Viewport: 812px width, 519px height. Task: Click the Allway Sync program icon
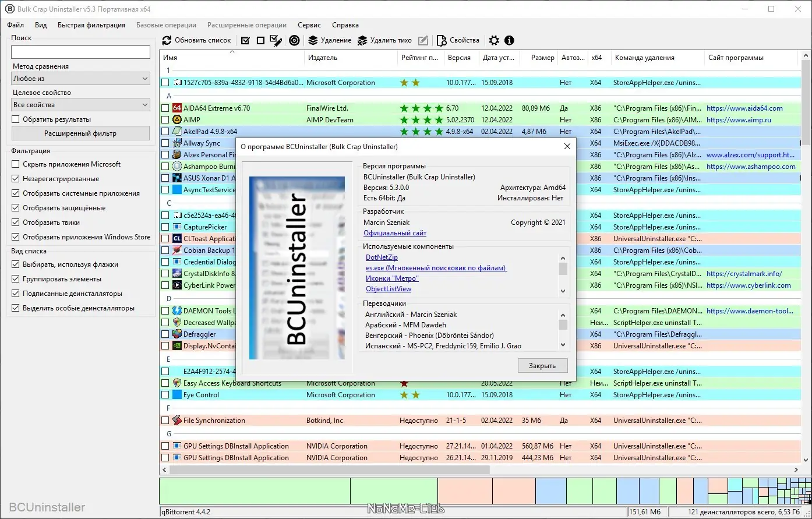(x=177, y=143)
